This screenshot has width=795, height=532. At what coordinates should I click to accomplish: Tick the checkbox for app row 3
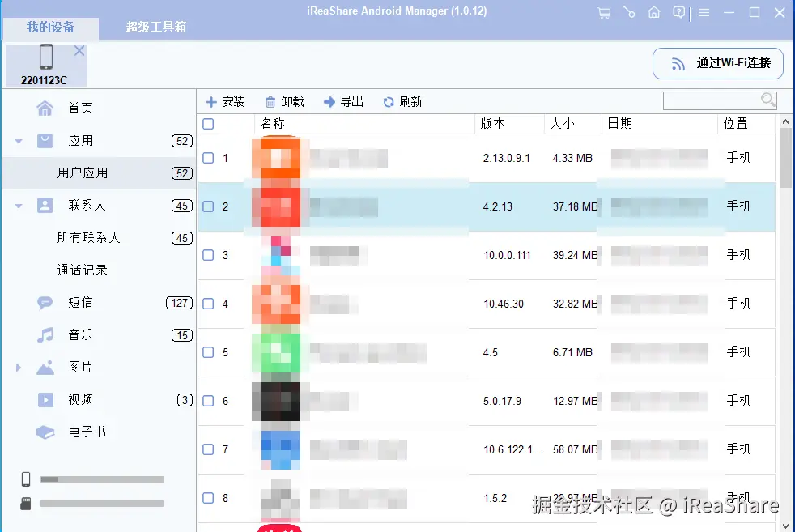(208, 255)
